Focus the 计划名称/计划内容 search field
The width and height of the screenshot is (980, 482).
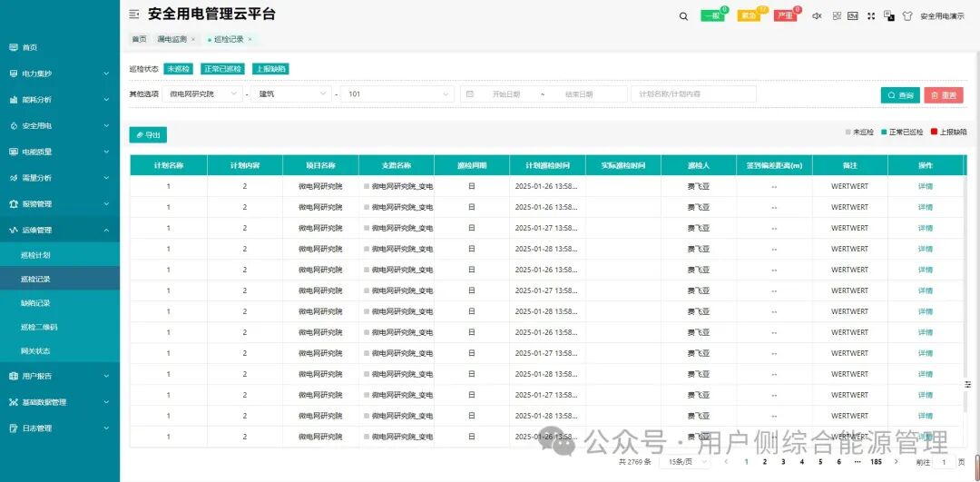click(x=694, y=94)
